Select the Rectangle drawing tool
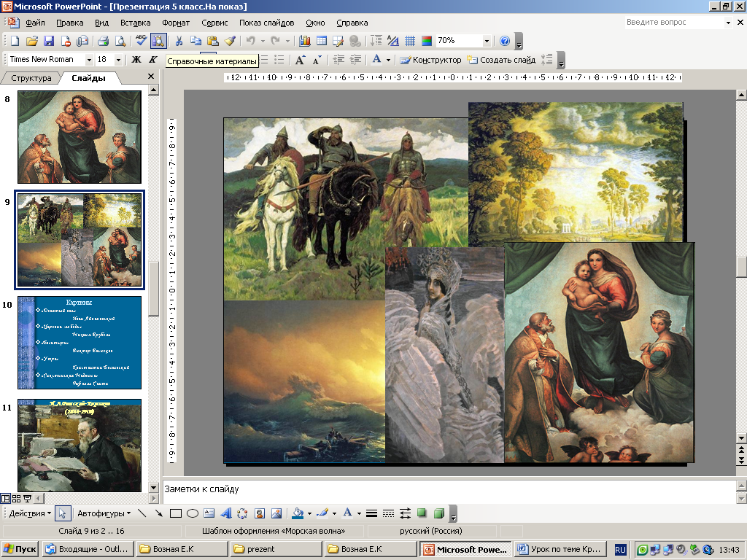 176,513
